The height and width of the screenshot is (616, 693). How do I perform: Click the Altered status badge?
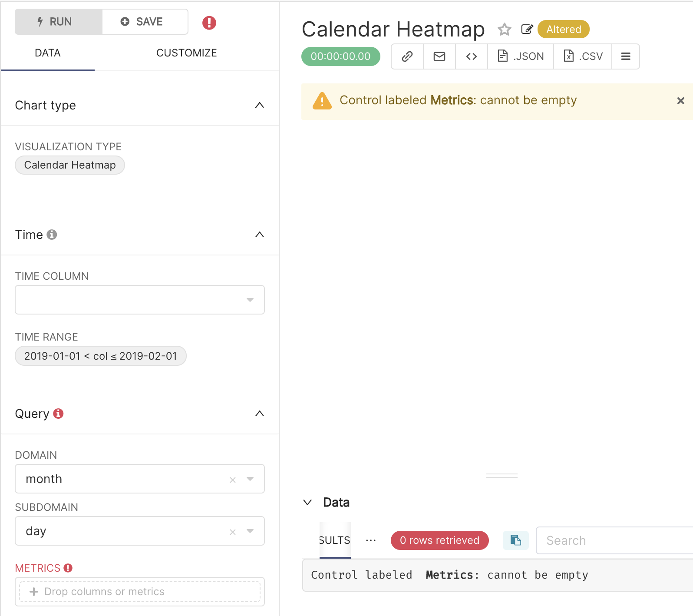click(x=564, y=30)
